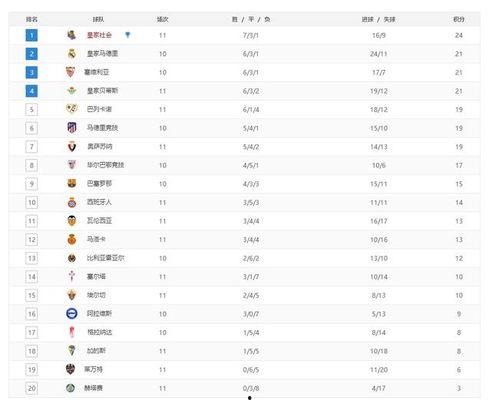Open the 皇家马德里 team name link
This screenshot has height=404, width=499.
[x=102, y=54]
